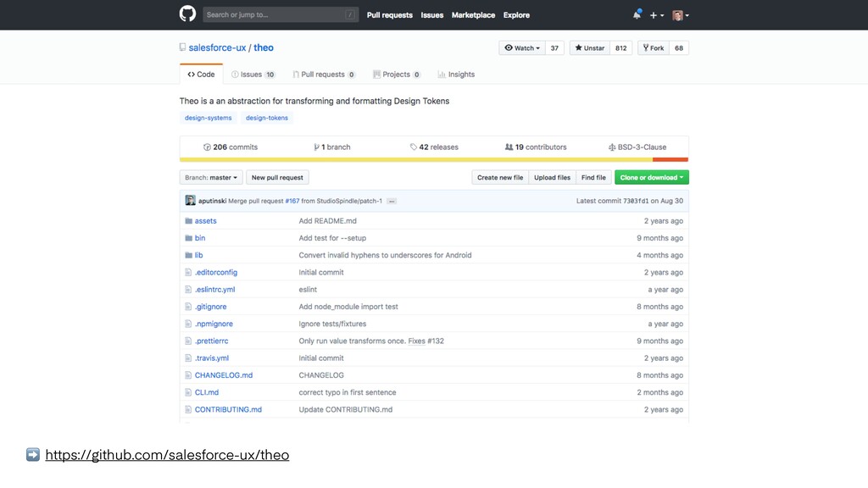The height and width of the screenshot is (488, 868).
Task: Open Issues in top navigation bar
Action: point(431,15)
